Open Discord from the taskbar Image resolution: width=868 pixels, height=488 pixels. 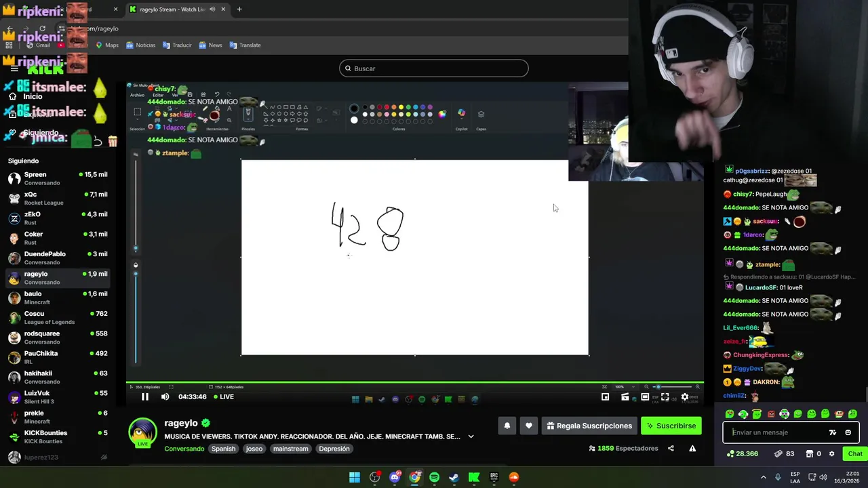point(395,477)
